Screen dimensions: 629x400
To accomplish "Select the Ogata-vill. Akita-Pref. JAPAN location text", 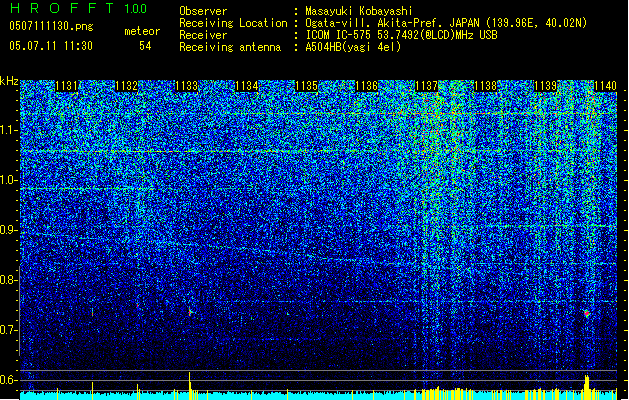I will [x=446, y=23].
